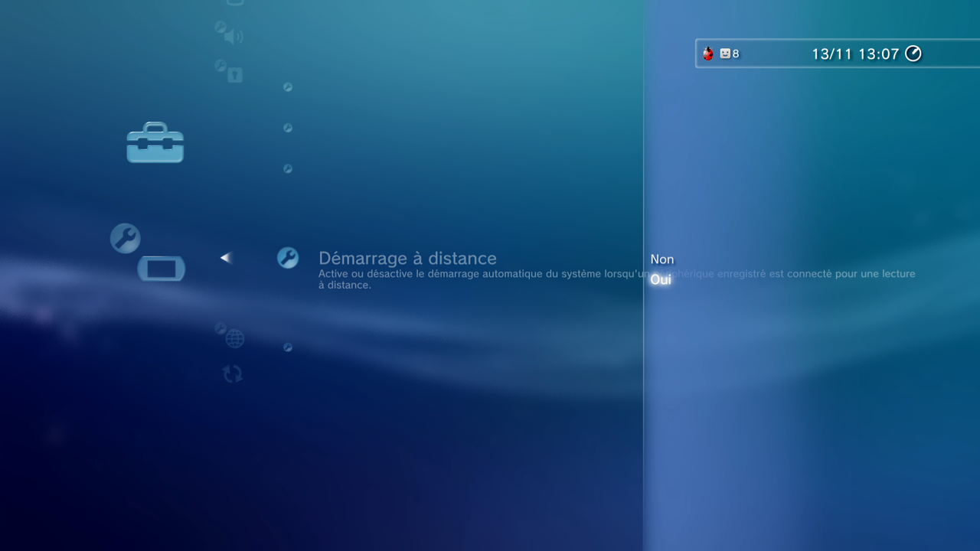Select the faded wrench item below Démarrage à distance

(x=288, y=347)
